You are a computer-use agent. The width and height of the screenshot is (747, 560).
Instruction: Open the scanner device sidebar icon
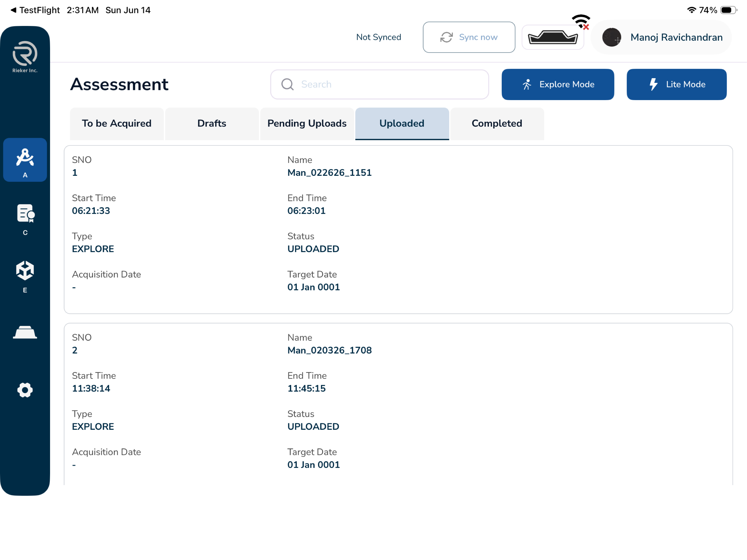25,332
